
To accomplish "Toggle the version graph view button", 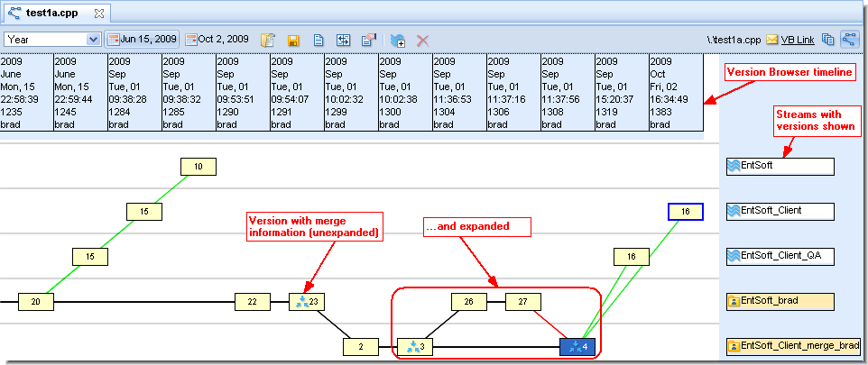I will pyautogui.click(x=849, y=40).
